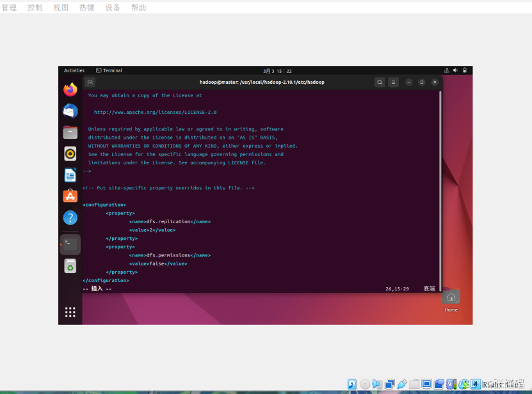Click the network status icon in the top bar
Image resolution: width=532 pixels, height=394 pixels.
pyautogui.click(x=446, y=70)
